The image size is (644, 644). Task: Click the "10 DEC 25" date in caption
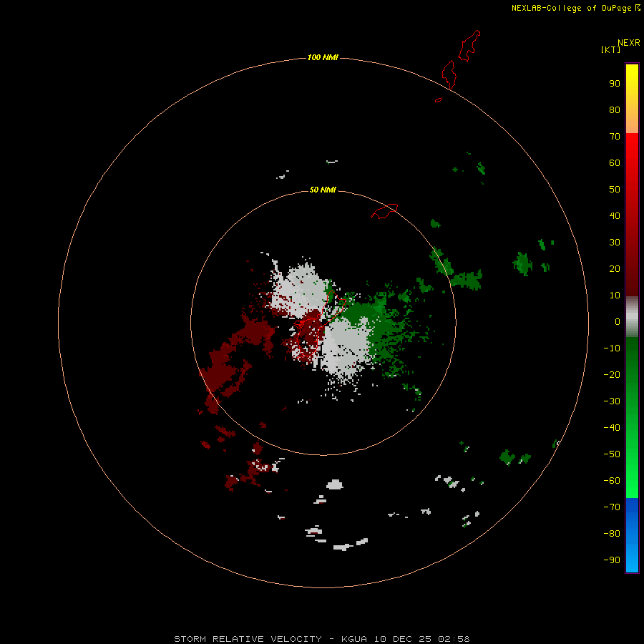[401, 639]
